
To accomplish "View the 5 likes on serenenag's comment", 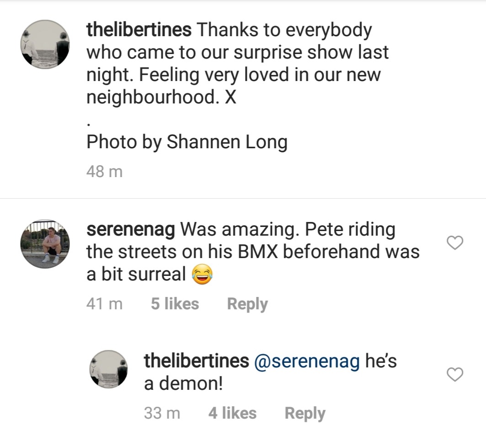I will [175, 304].
